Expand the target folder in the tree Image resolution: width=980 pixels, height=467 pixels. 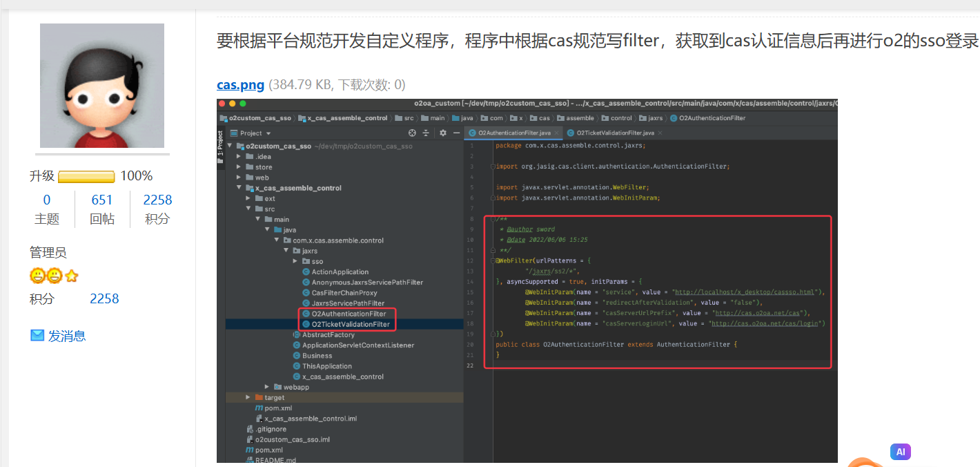[248, 397]
